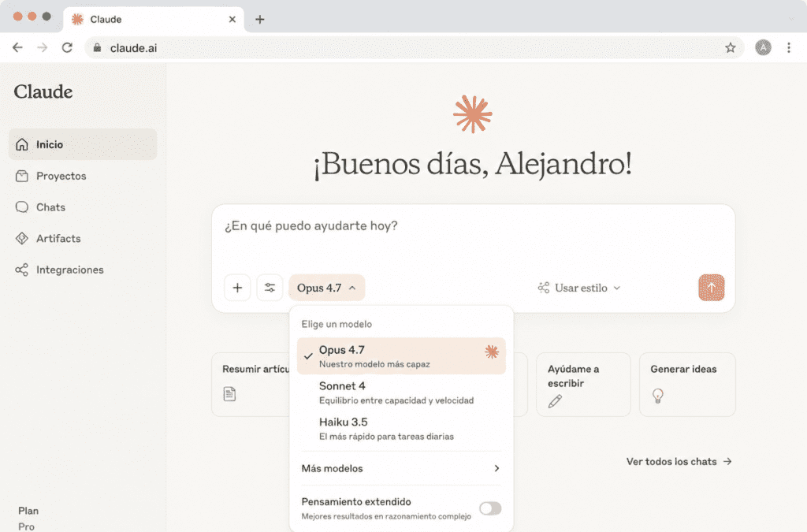Reload the claude.ai page
The image size is (807, 532).
[x=67, y=48]
